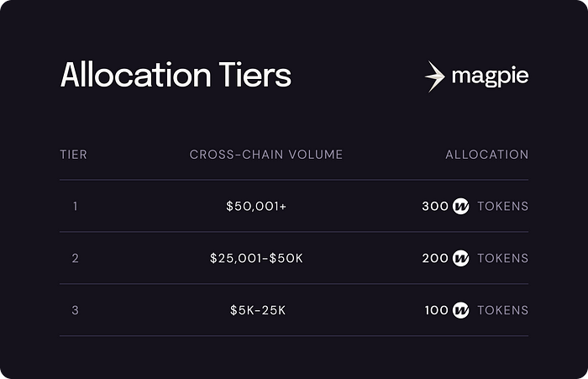Click TOKENS label in tier 1 row
The height and width of the screenshot is (379, 588).
[503, 206]
